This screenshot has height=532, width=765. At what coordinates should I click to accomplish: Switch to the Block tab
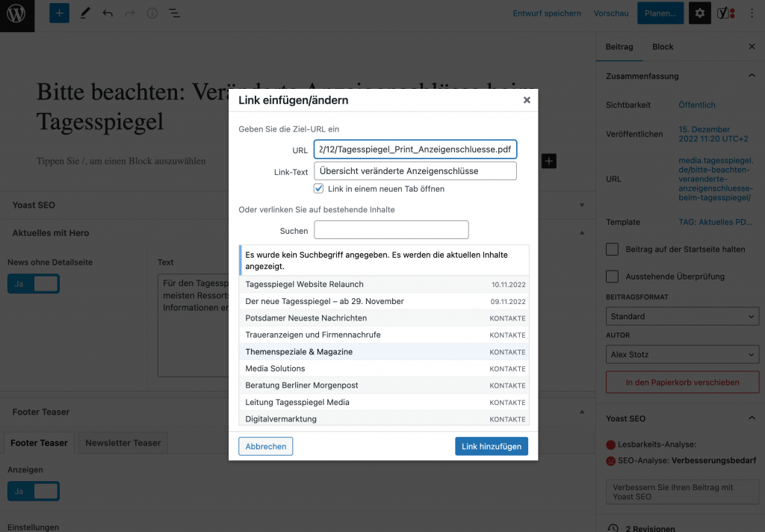pos(663,47)
